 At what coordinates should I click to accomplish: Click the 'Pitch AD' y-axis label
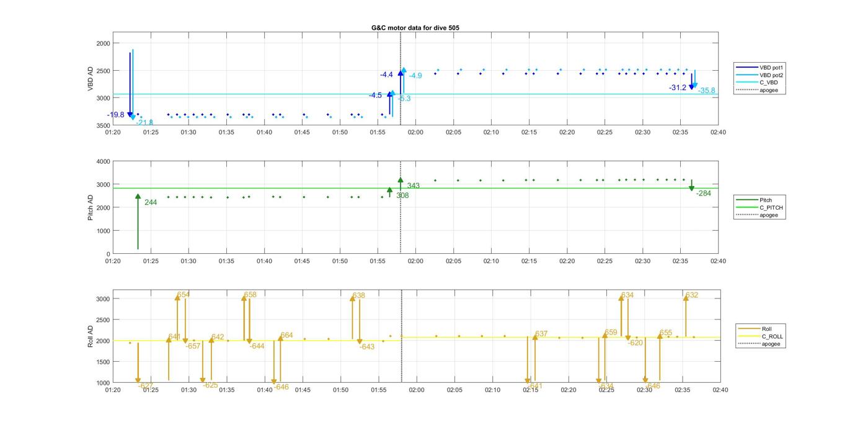coord(91,207)
